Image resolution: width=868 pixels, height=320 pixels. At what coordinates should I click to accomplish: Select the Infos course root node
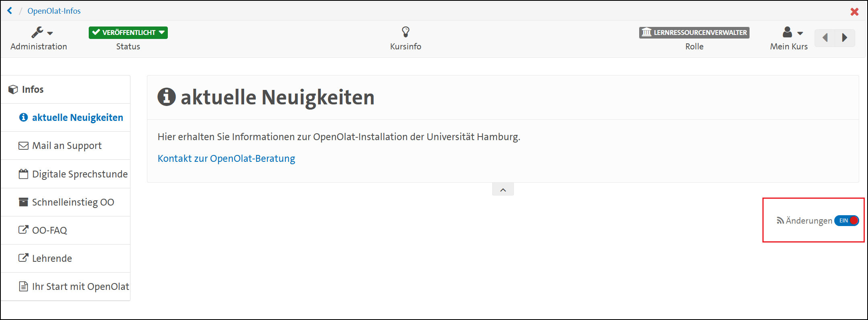pos(33,90)
